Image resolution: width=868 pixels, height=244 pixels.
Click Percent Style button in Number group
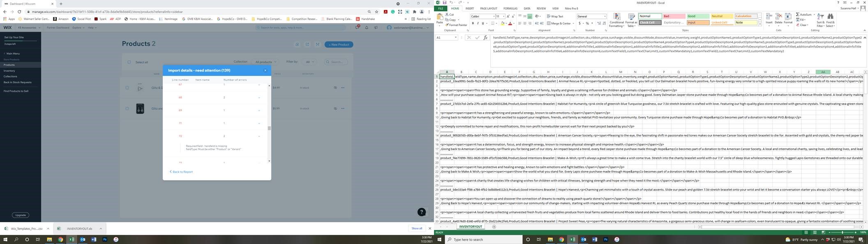pyautogui.click(x=587, y=23)
